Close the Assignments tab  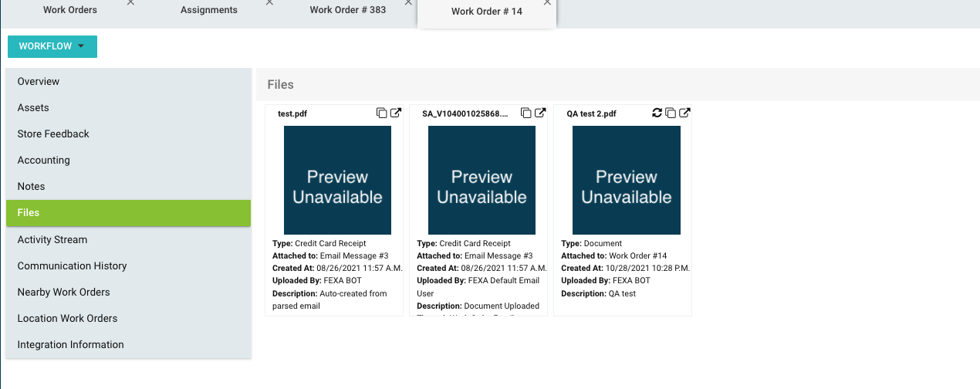click(x=269, y=3)
